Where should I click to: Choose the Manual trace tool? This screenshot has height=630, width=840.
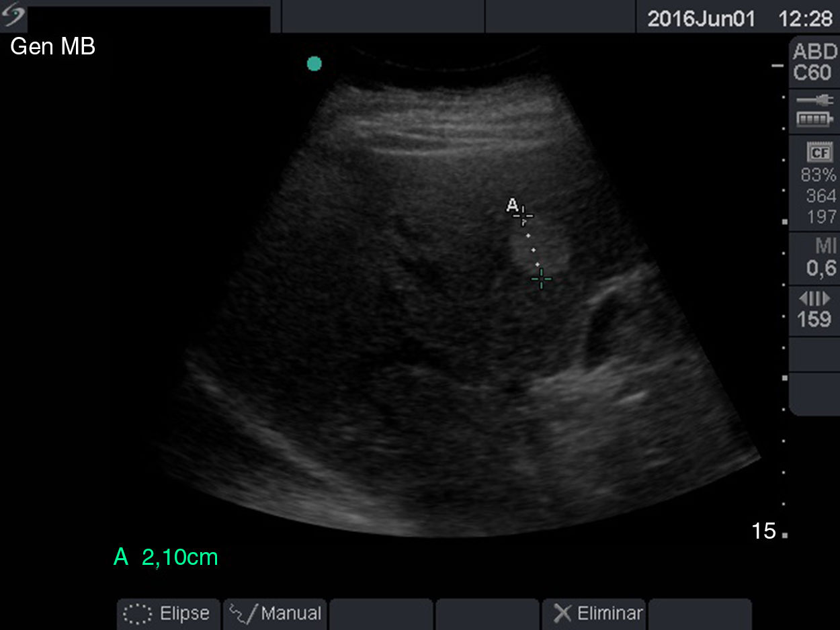(275, 613)
